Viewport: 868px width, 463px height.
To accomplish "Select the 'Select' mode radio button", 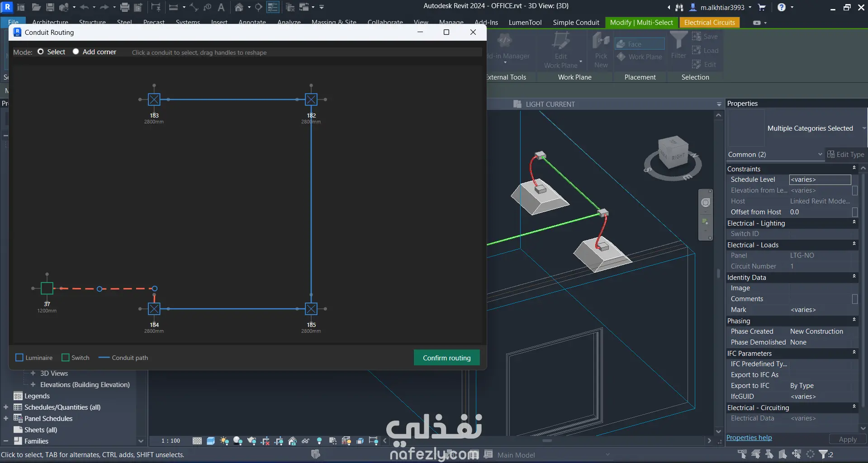I will tap(41, 52).
